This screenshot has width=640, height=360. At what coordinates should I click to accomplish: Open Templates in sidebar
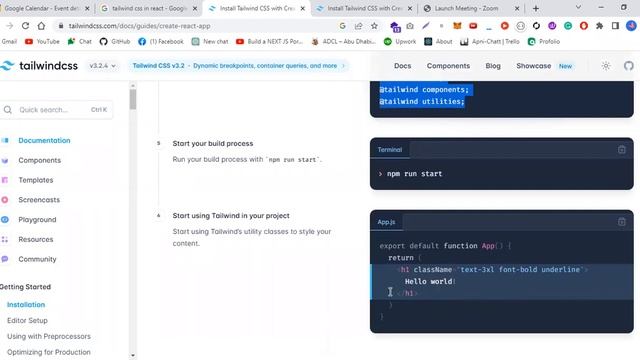(36, 180)
